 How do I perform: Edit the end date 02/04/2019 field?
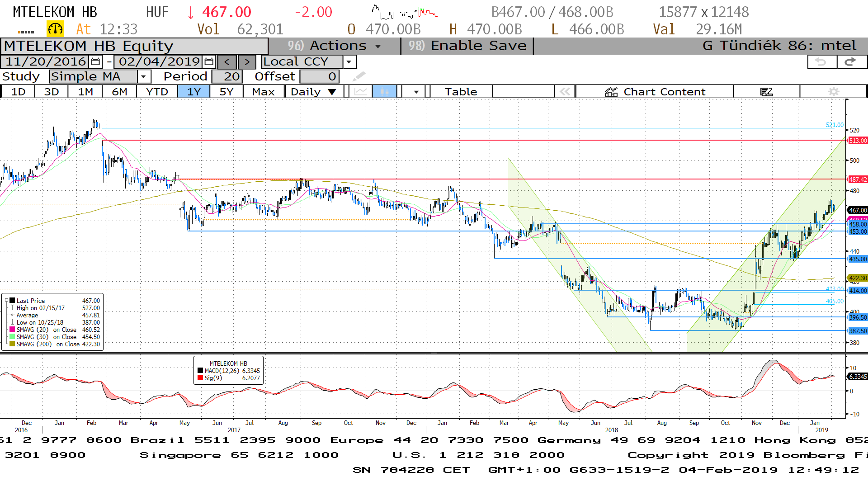pos(159,61)
